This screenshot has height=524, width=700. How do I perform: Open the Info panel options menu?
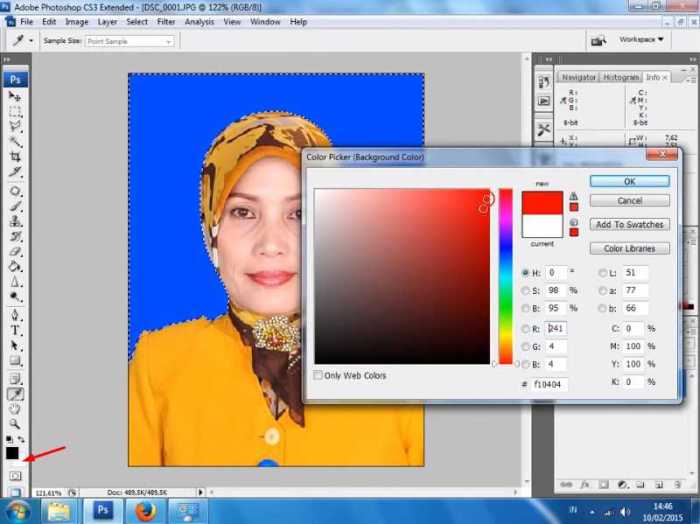pyautogui.click(x=692, y=80)
